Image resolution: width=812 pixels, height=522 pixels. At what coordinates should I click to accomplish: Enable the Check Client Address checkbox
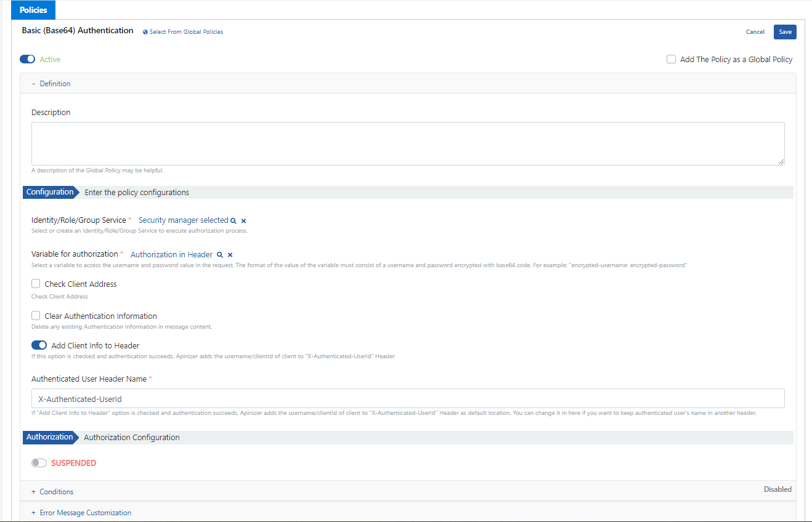[36, 284]
